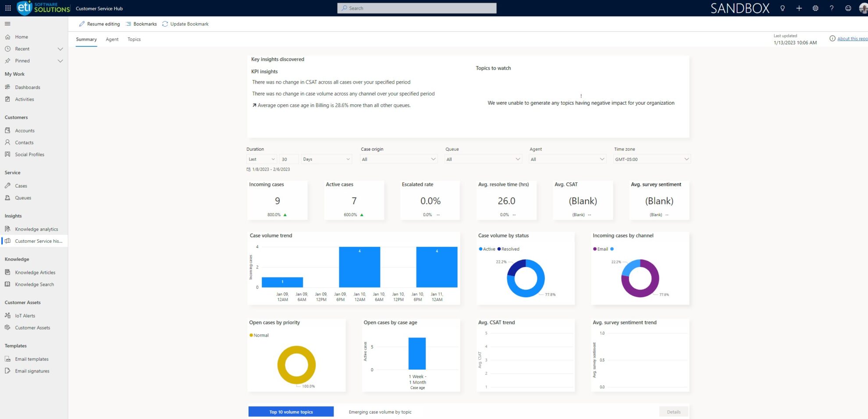Open the Queues page
This screenshot has width=868, height=419.
(23, 198)
